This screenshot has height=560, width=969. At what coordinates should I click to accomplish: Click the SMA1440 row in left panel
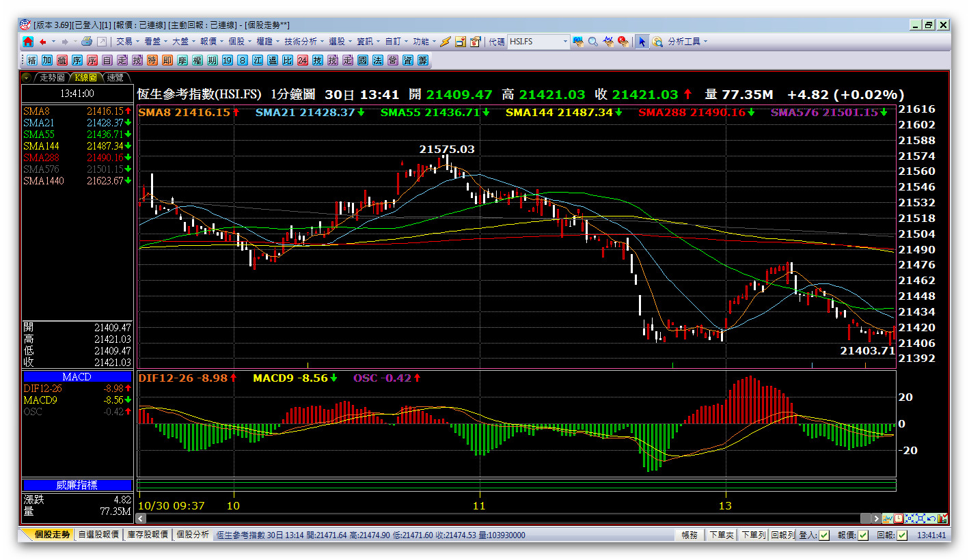pyautogui.click(x=77, y=181)
